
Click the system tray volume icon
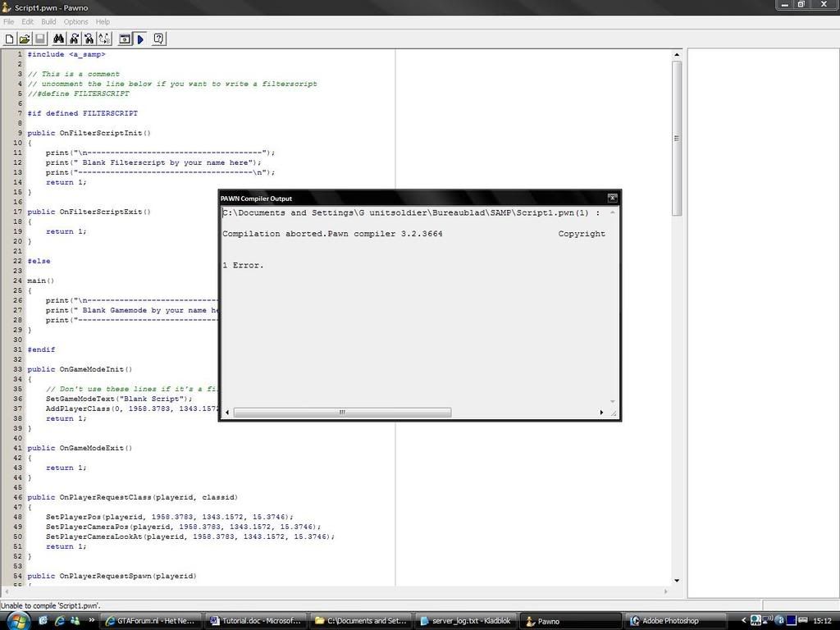coord(767,621)
